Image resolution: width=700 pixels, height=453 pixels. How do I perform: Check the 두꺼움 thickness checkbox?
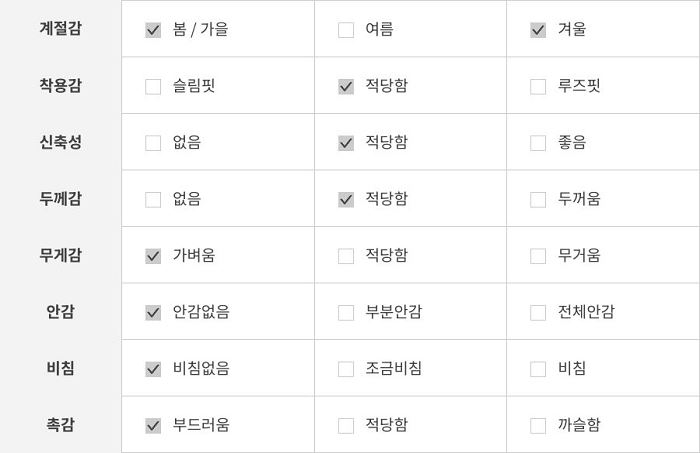point(538,199)
